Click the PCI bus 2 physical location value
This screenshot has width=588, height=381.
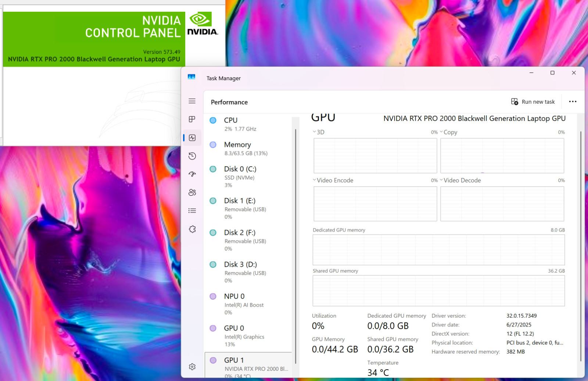coord(535,343)
